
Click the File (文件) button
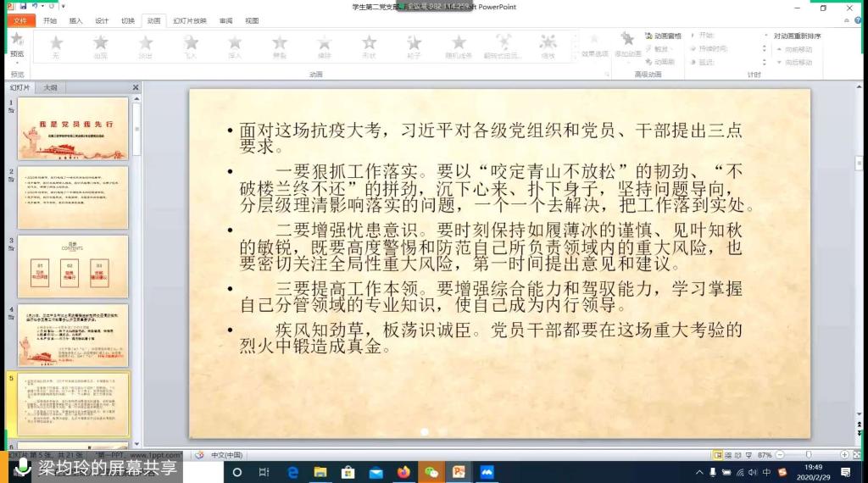tap(20, 20)
